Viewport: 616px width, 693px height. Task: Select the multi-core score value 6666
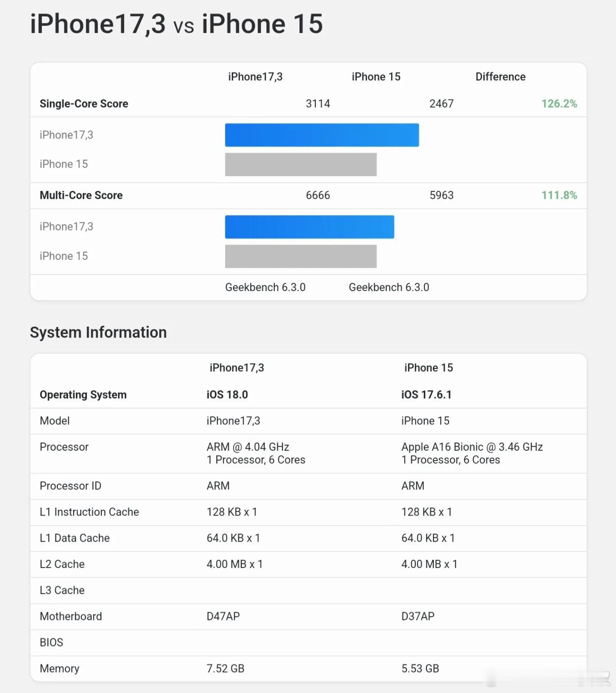pos(318,195)
